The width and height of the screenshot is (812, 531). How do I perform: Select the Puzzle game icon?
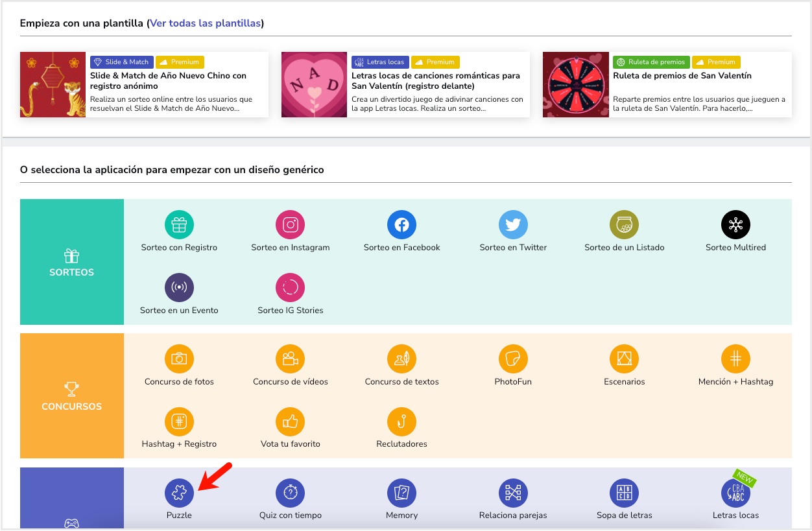[179, 493]
